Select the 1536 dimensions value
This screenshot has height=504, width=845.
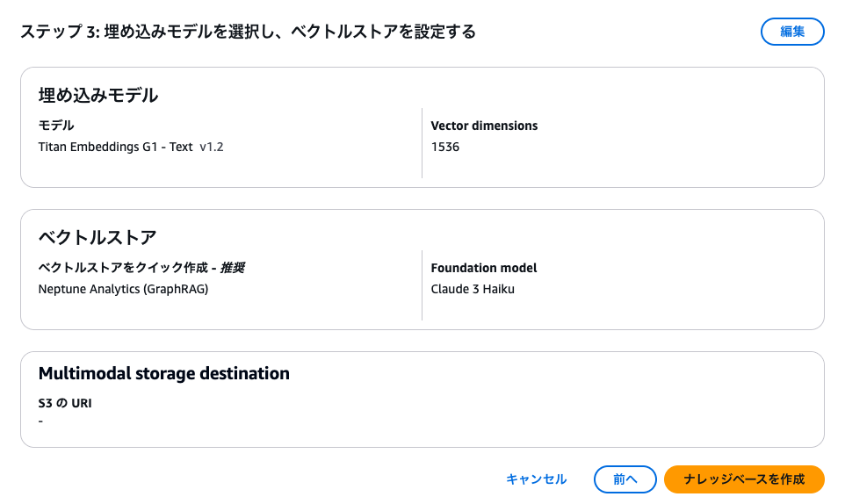[x=445, y=147]
